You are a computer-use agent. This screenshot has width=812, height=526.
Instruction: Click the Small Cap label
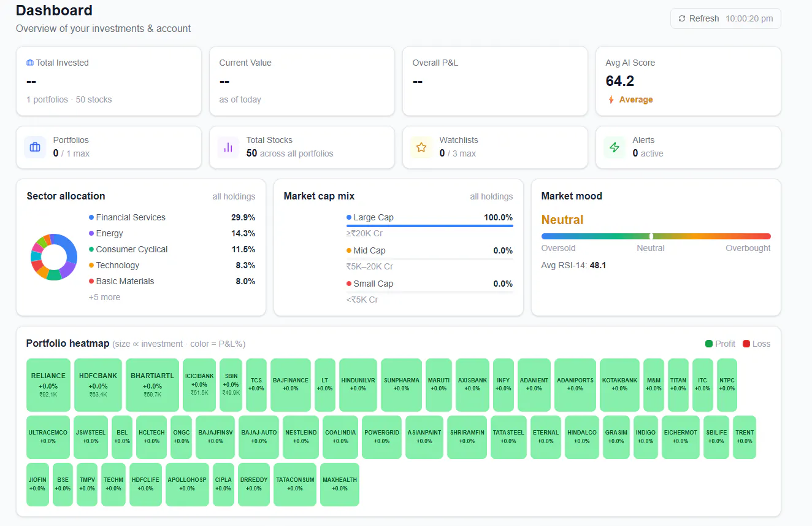(373, 284)
